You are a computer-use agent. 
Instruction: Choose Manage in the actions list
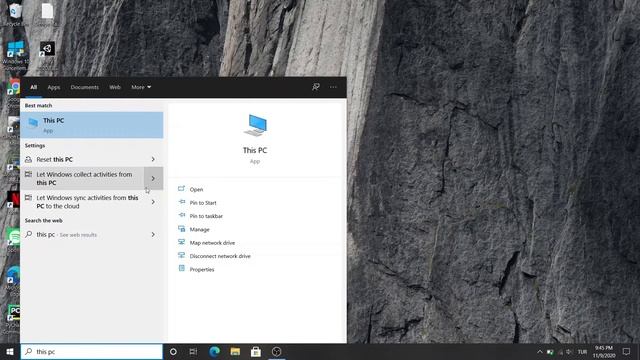click(200, 229)
